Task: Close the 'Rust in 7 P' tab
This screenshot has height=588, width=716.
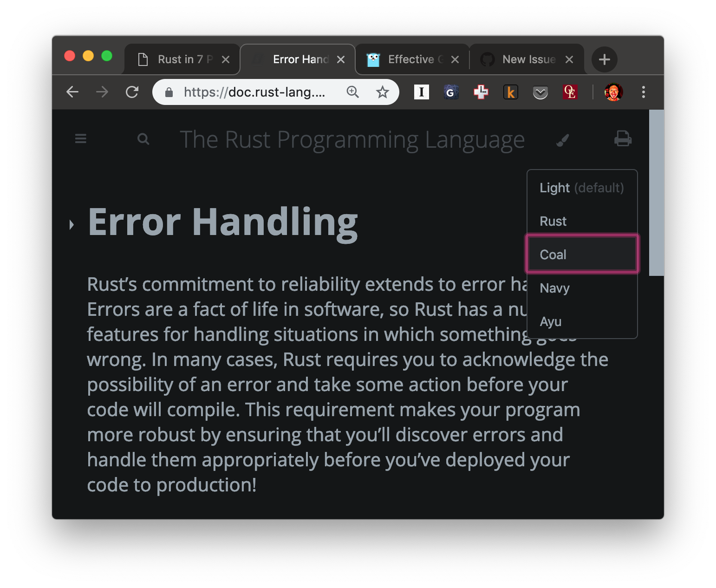Action: [226, 59]
